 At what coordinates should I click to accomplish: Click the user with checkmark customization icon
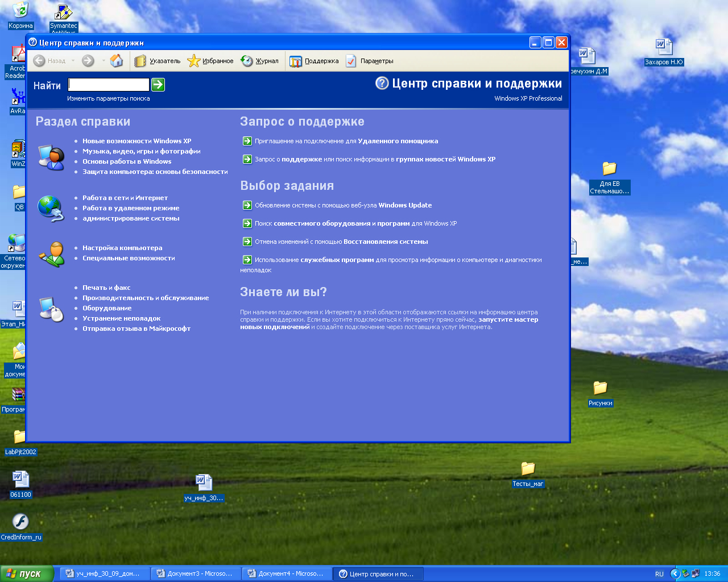[51, 254]
